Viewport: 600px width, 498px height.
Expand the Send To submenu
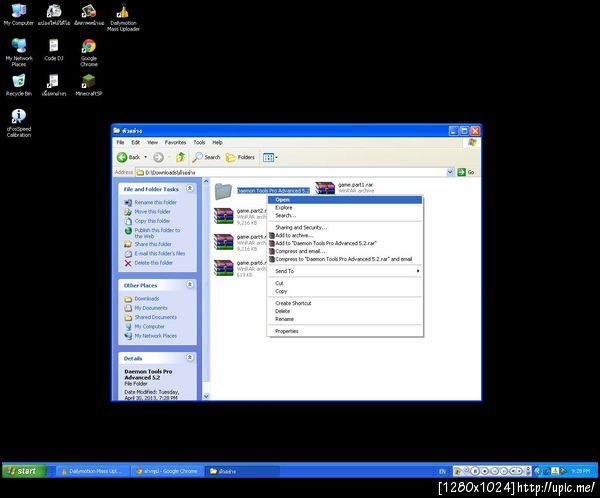tap(345, 271)
